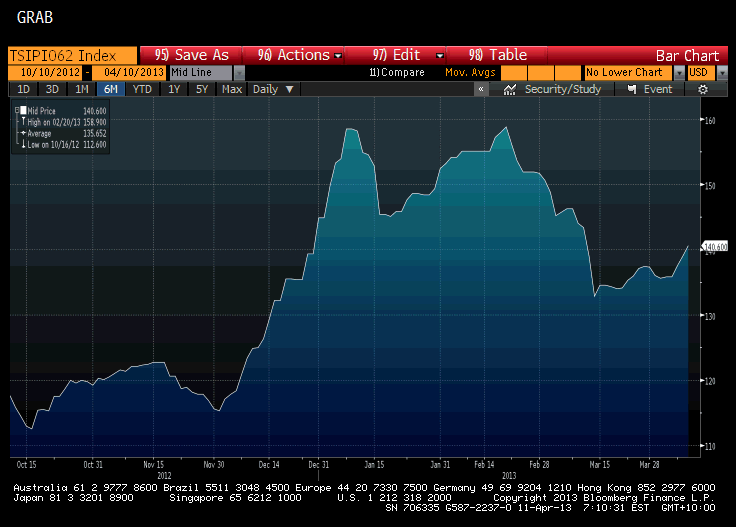Expand the Mid Line type dropdown

point(239,73)
